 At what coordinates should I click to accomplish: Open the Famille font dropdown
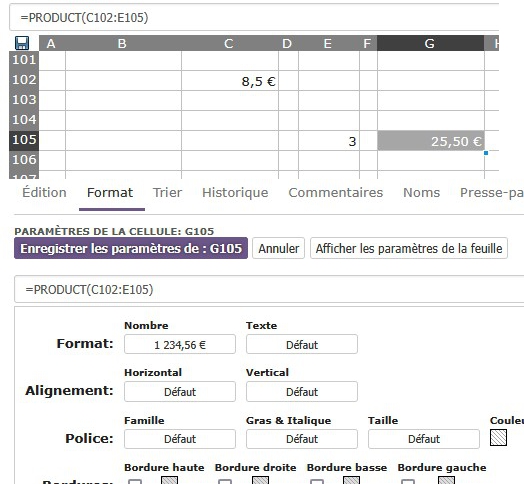coord(180,439)
